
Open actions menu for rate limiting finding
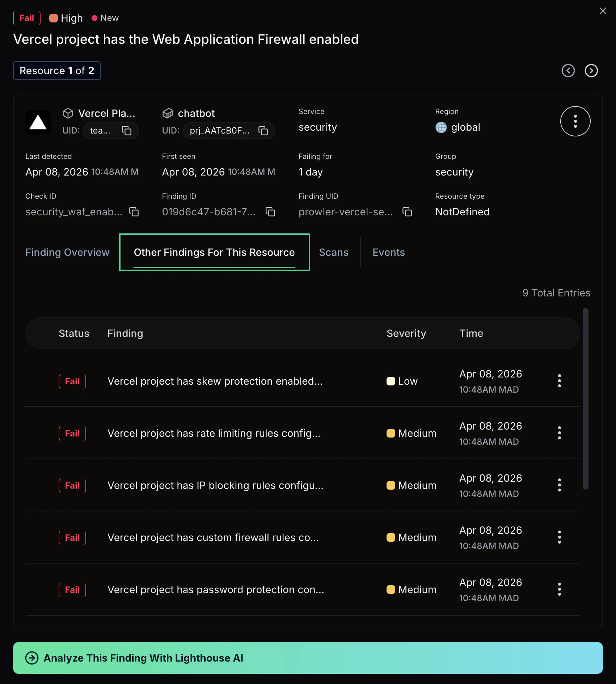tap(560, 433)
